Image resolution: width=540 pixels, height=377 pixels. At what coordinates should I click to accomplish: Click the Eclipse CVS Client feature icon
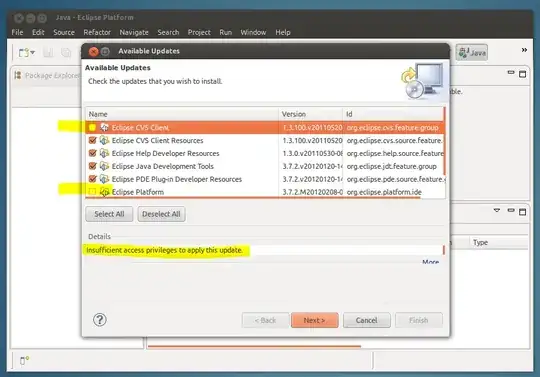pos(104,127)
